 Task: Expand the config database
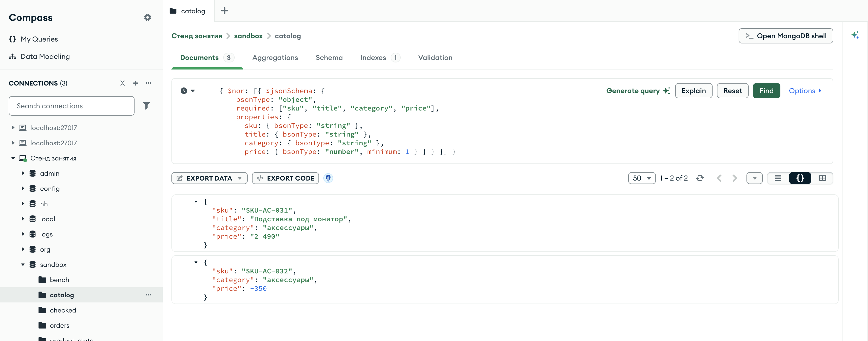[x=23, y=188]
